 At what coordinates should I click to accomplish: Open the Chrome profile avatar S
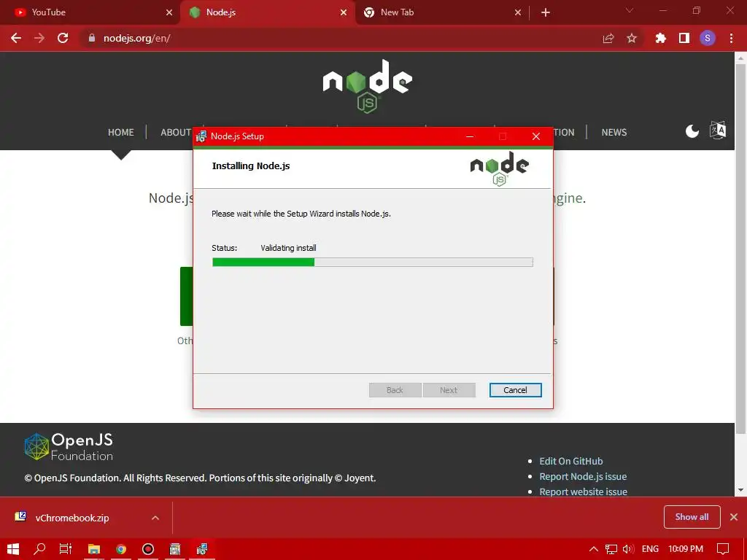pyautogui.click(x=708, y=38)
